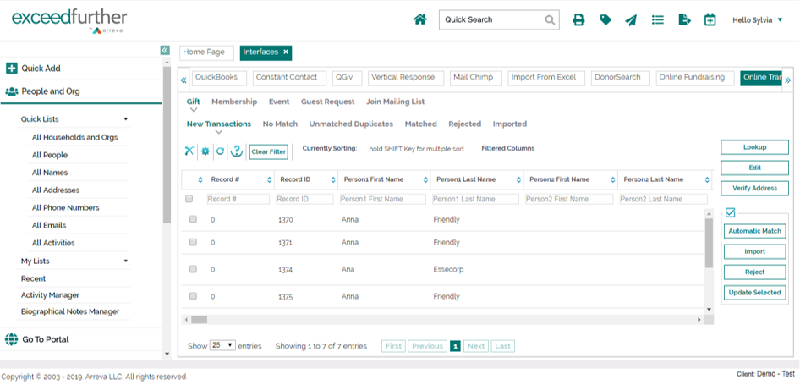Click the refresh icon in grid toolbar
Viewport: 800px width, 385px height.
click(x=220, y=151)
